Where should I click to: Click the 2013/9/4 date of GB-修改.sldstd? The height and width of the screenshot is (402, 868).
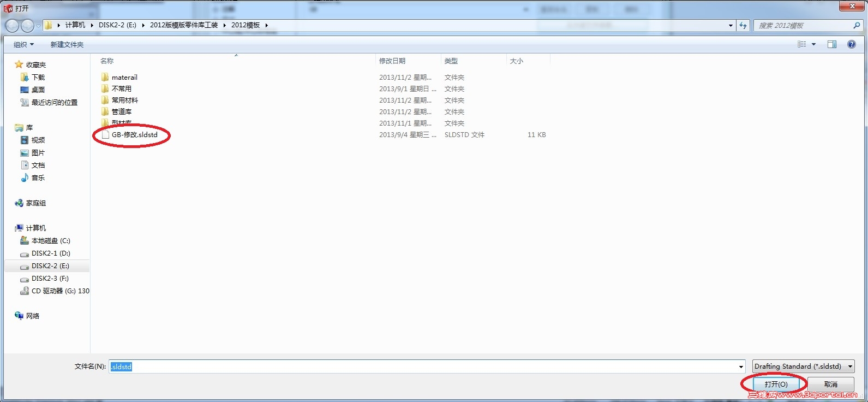click(408, 134)
